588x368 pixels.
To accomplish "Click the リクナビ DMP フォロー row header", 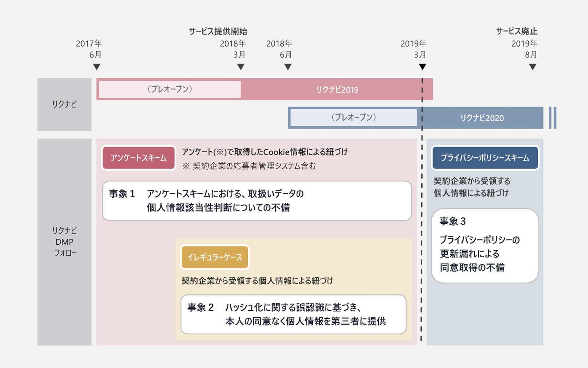I will pos(64,242).
